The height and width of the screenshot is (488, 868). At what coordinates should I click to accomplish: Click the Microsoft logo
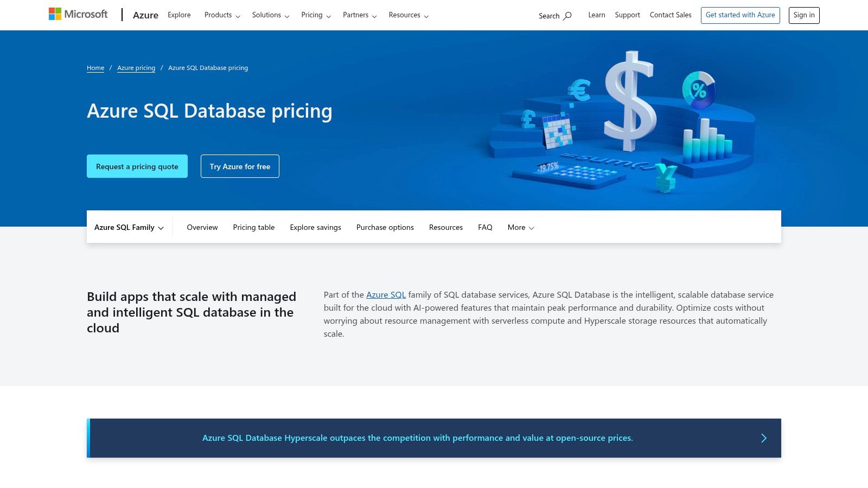click(78, 14)
